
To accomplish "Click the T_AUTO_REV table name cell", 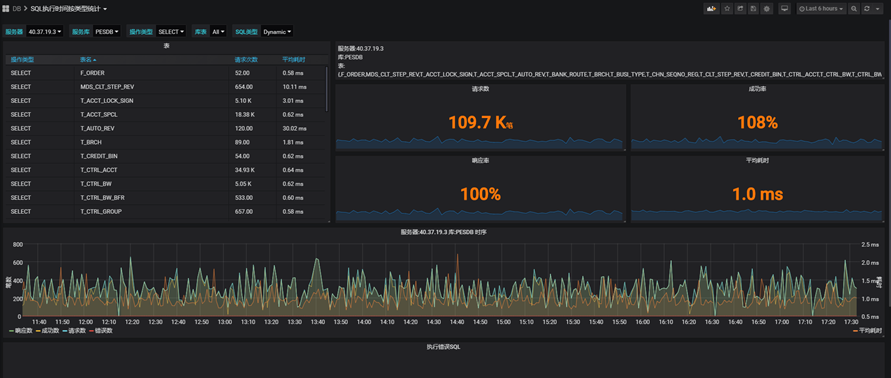I will [x=97, y=128].
